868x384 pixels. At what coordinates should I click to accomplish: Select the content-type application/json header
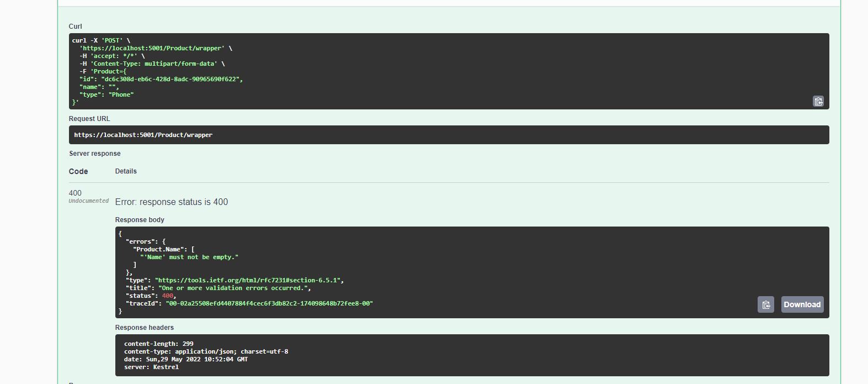point(206,351)
